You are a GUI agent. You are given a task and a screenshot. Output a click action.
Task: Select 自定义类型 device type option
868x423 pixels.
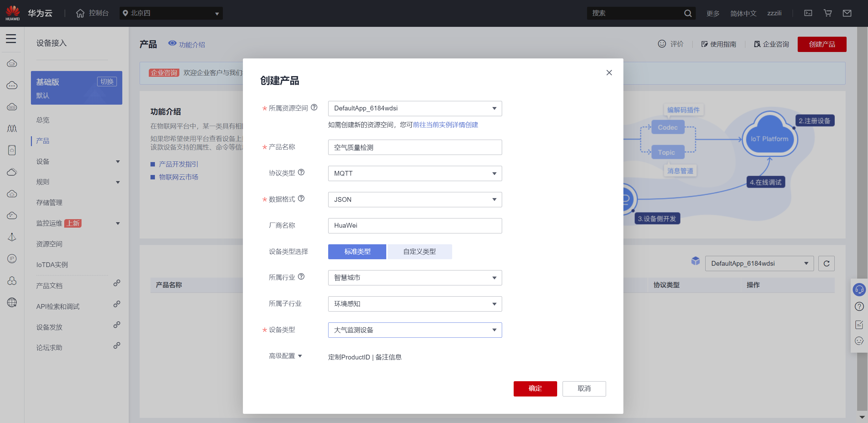coord(420,251)
